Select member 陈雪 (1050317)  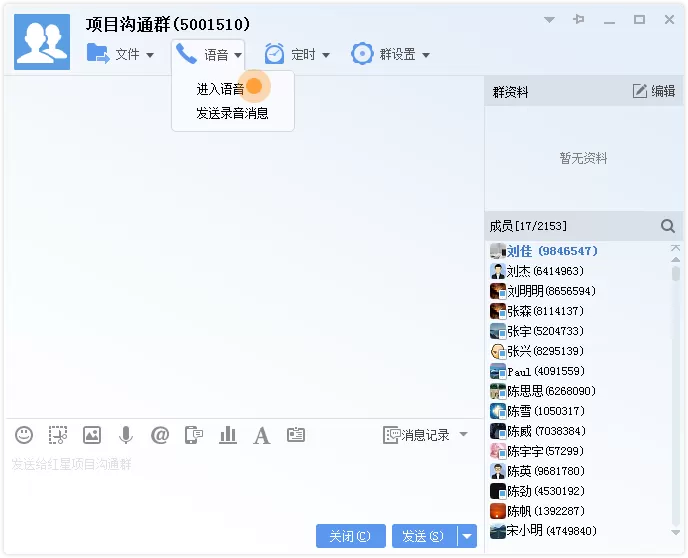pyautogui.click(x=579, y=411)
